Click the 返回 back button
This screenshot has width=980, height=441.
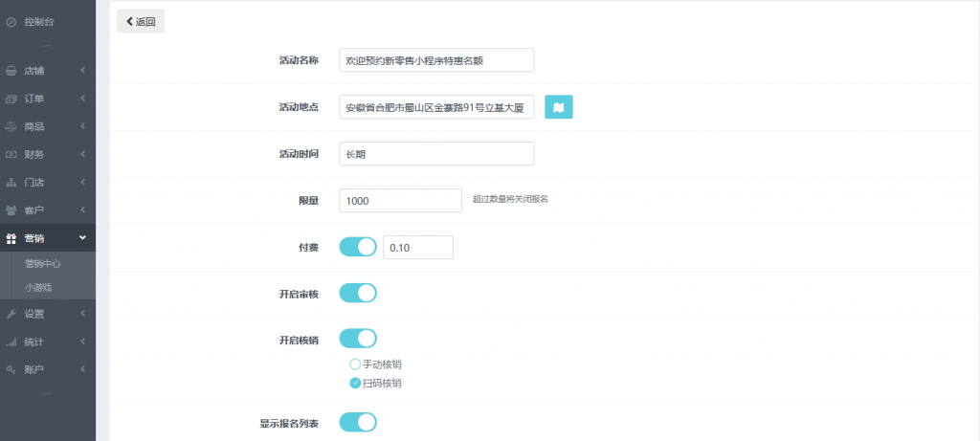(141, 22)
